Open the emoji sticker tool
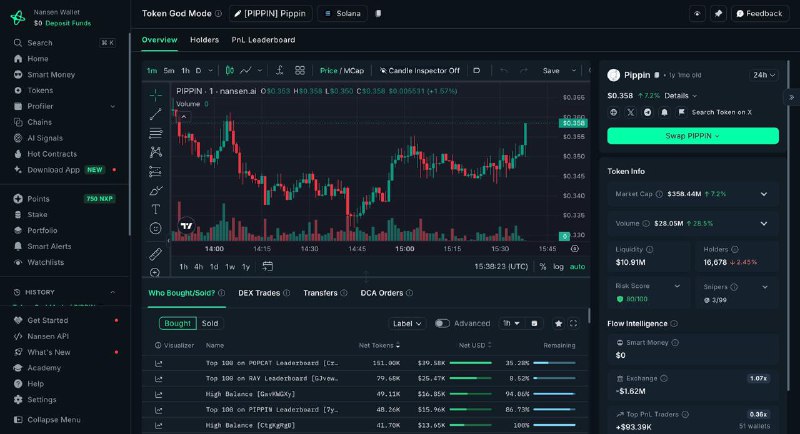The image size is (800, 434). pos(156,228)
